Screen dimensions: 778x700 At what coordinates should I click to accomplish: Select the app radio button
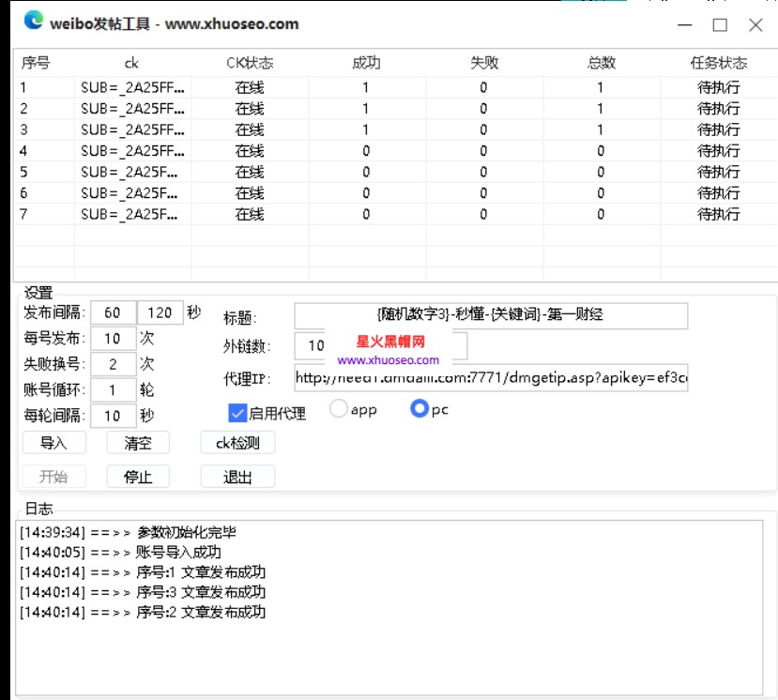[x=339, y=409]
